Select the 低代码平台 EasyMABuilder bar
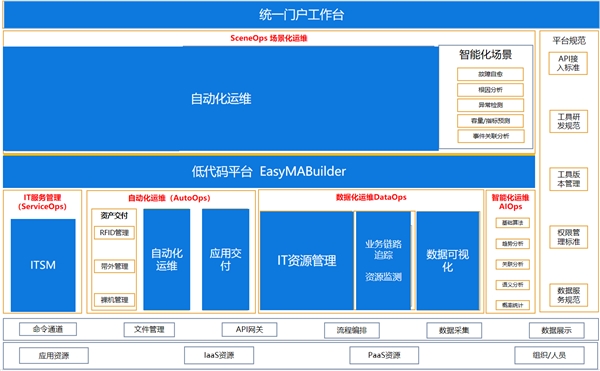The height and width of the screenshot is (371, 600). click(x=269, y=171)
